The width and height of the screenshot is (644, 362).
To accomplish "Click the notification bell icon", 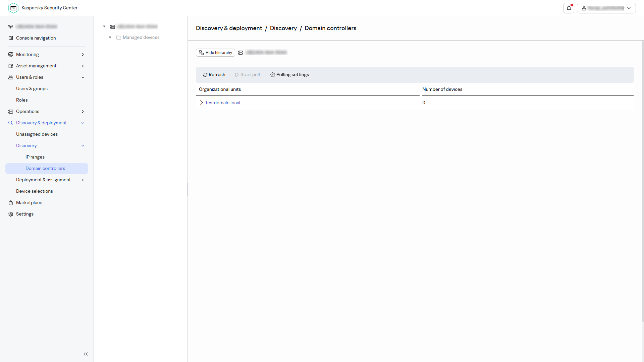I will [x=569, y=8].
